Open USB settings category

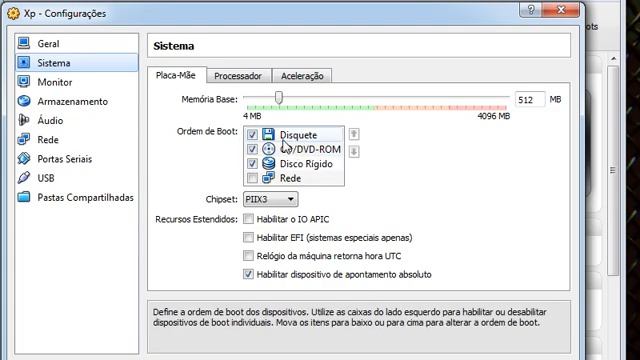[x=77, y=178]
